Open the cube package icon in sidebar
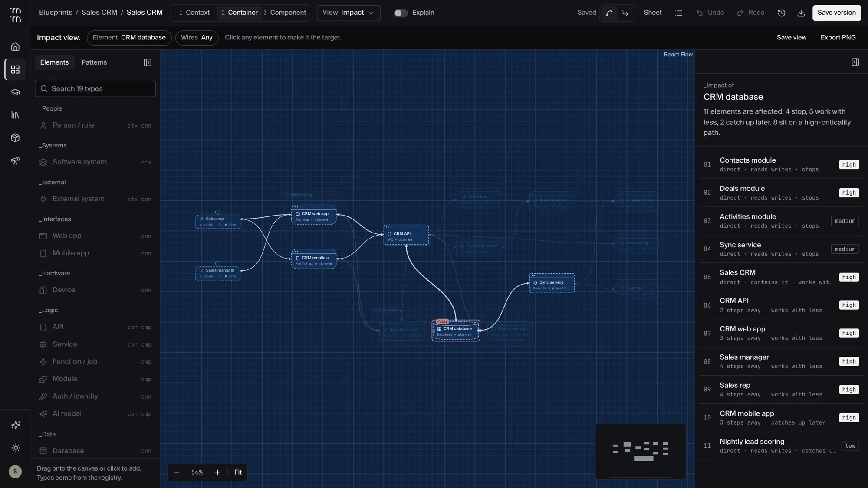The image size is (868, 488). point(15,138)
